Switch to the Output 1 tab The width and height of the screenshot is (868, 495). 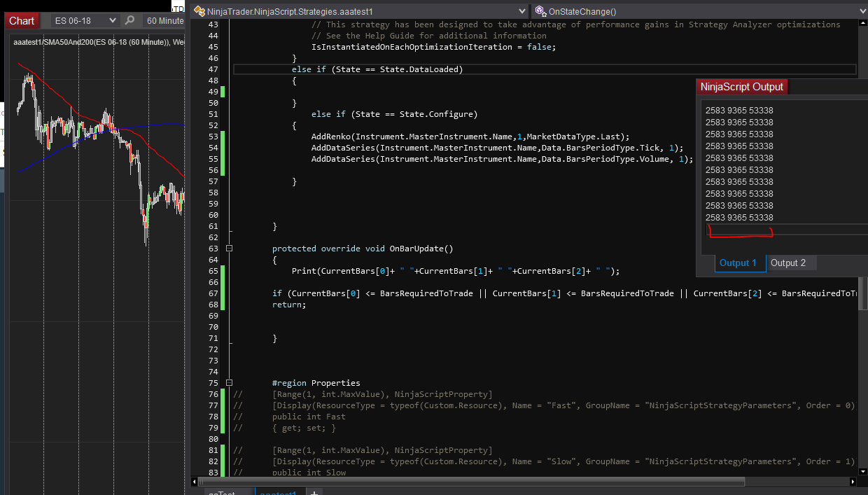(x=738, y=263)
